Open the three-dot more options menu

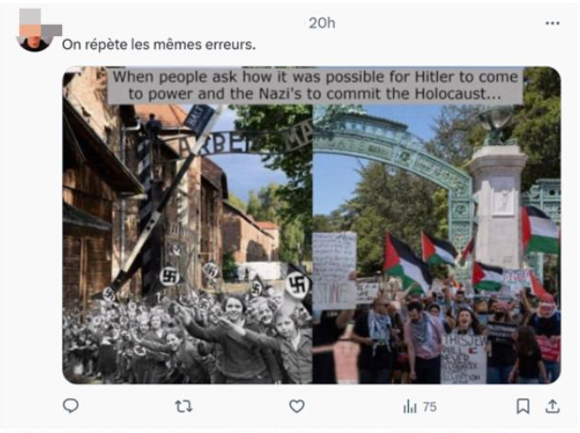pyautogui.click(x=552, y=23)
